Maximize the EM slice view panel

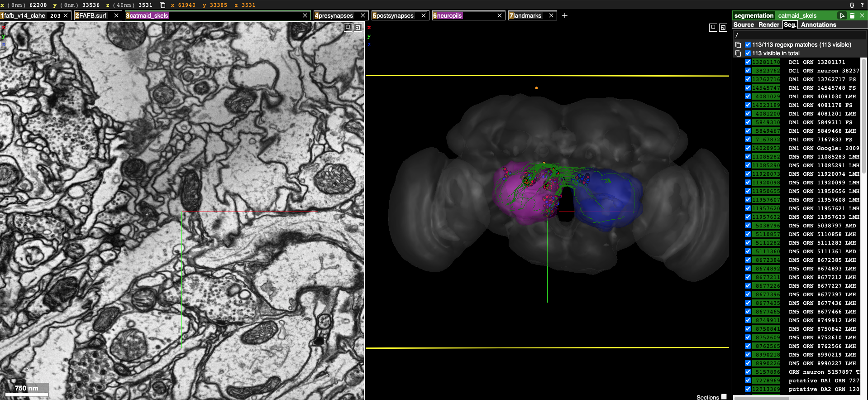(348, 28)
